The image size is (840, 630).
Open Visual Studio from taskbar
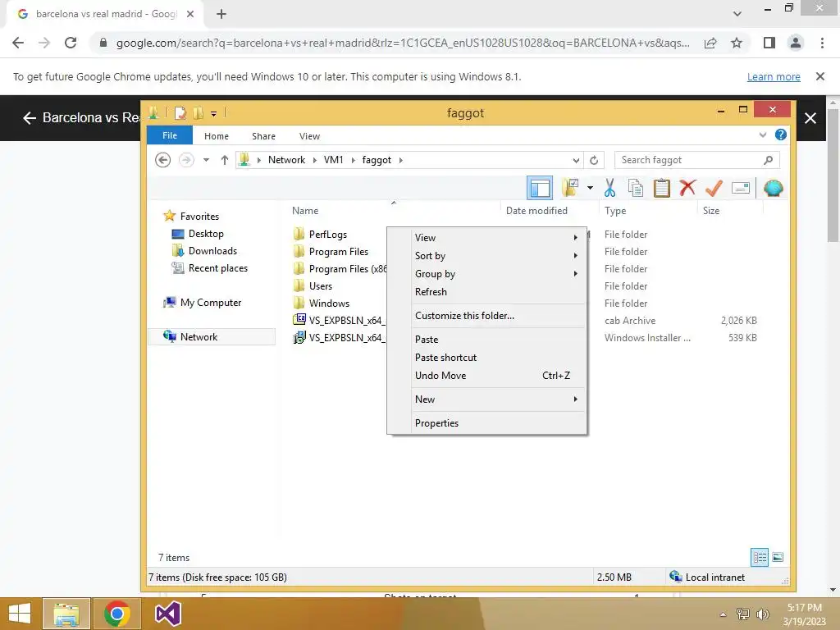tap(167, 614)
